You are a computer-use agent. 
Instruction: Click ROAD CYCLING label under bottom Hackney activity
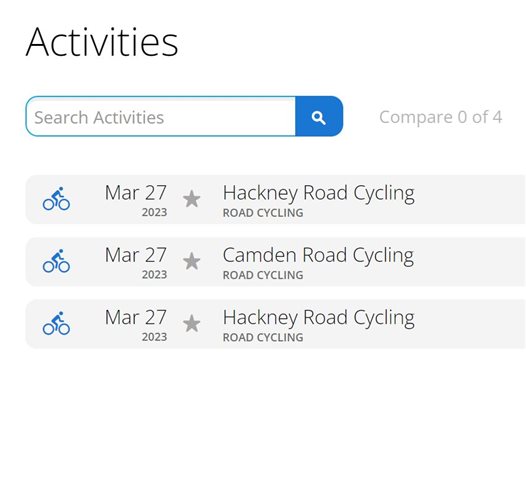pos(263,337)
